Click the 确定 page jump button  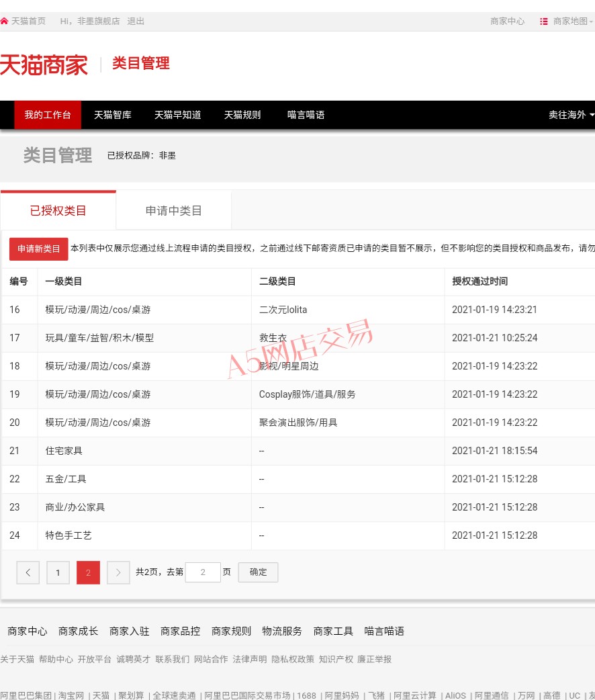coord(258,572)
